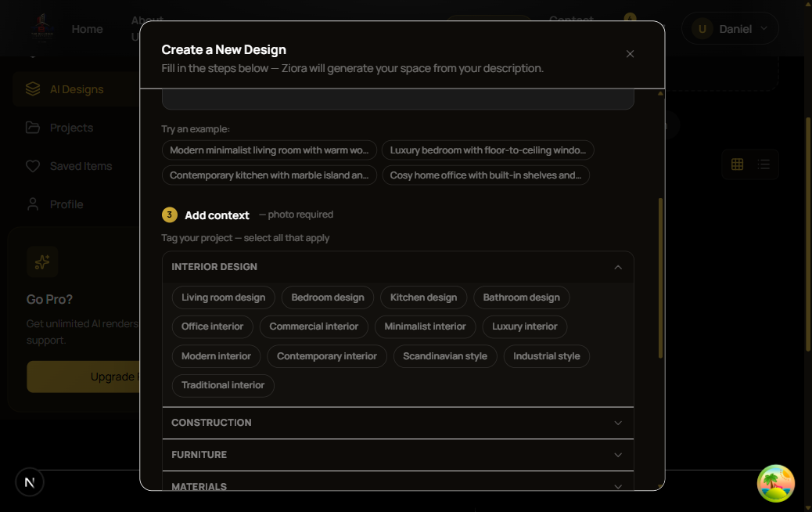
Task: Toggle the Traditional interior tag
Action: pyautogui.click(x=223, y=385)
